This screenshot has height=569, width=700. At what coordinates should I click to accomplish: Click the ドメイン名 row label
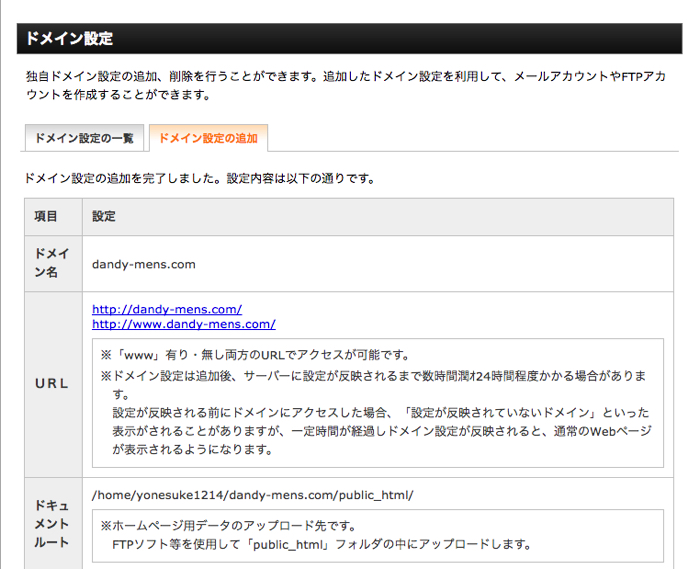coord(52,264)
